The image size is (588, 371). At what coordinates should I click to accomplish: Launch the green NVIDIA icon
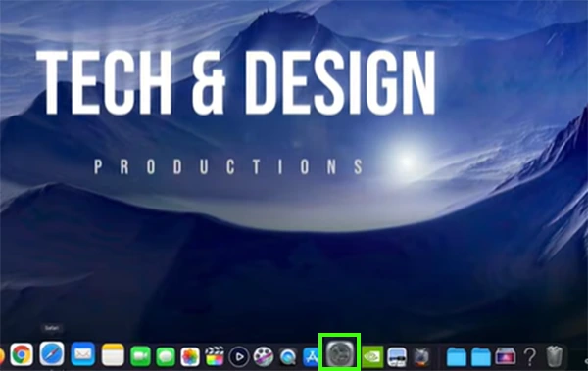(x=372, y=356)
